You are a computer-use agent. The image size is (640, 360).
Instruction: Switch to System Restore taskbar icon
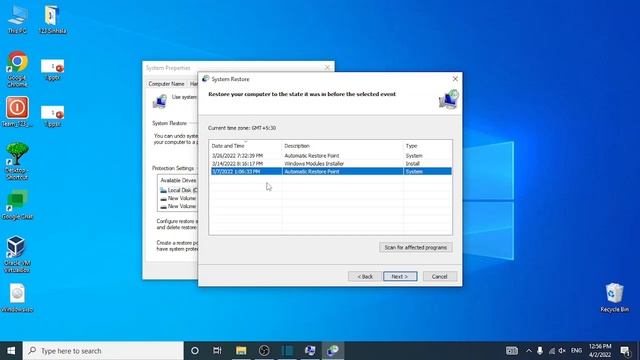(333, 351)
